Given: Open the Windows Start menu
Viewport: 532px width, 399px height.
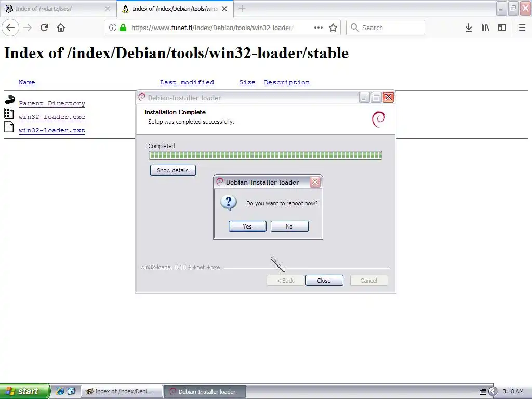Looking at the screenshot, I should pos(25,391).
